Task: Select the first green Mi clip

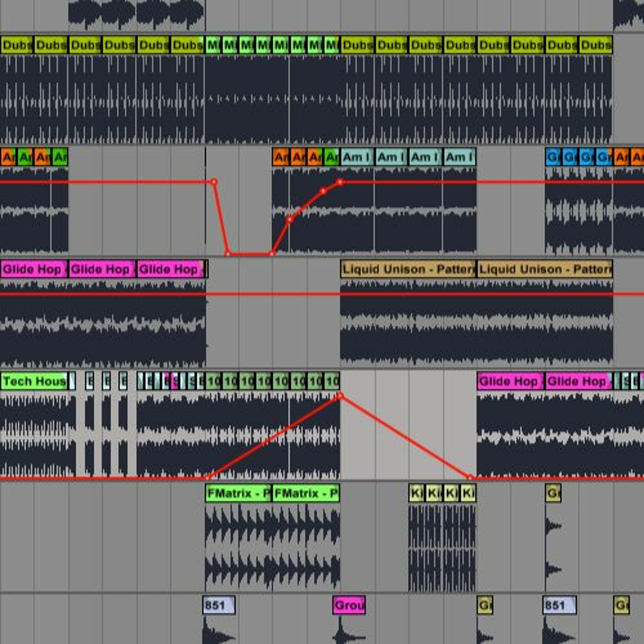Action: [x=213, y=45]
